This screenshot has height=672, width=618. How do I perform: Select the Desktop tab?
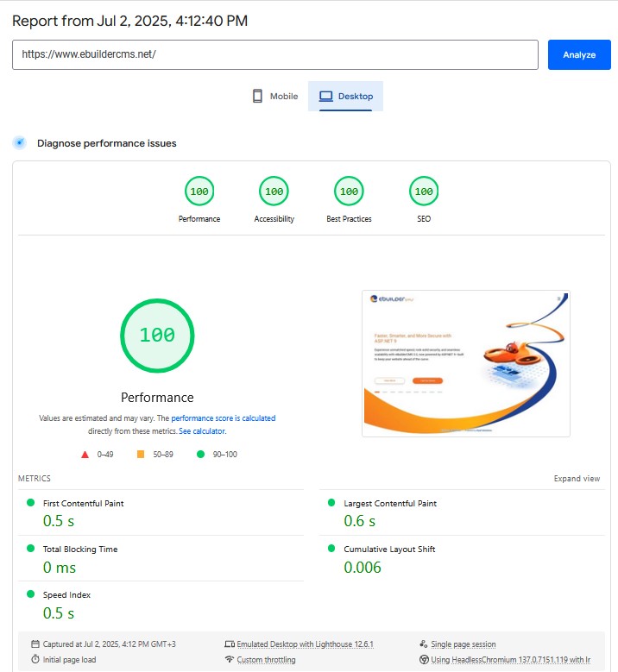pos(345,97)
